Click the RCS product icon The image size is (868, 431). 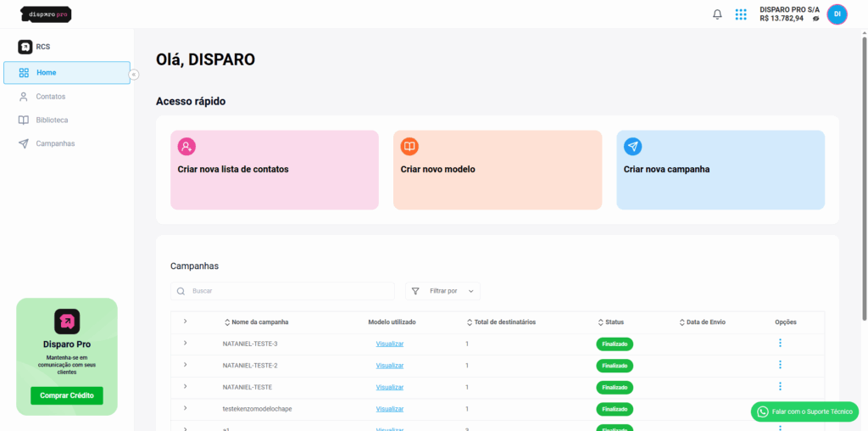[x=25, y=48]
